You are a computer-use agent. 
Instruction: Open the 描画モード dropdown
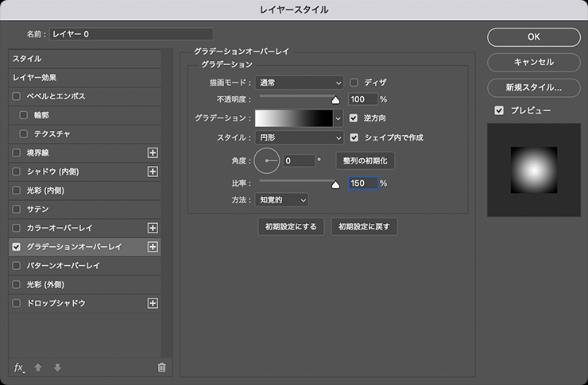click(300, 83)
